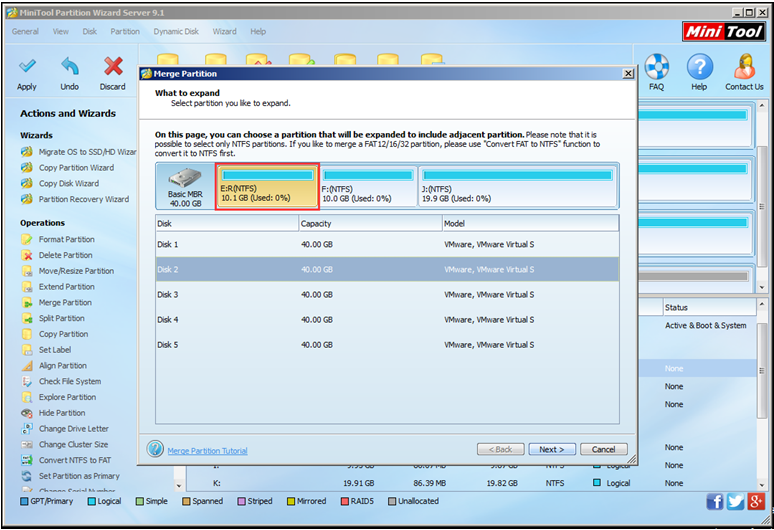Click help icon beside Merge Partition Tutorial
Viewport: 774px width, 530px height.
click(x=155, y=449)
